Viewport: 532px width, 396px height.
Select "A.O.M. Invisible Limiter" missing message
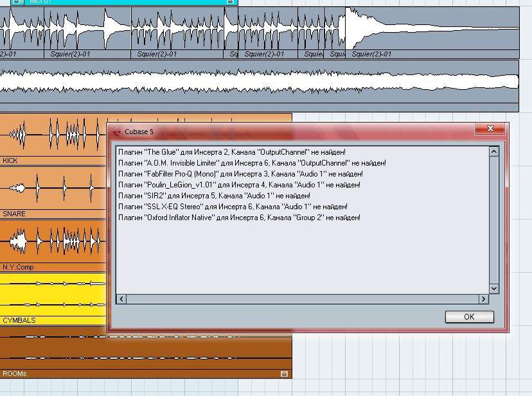click(x=252, y=163)
